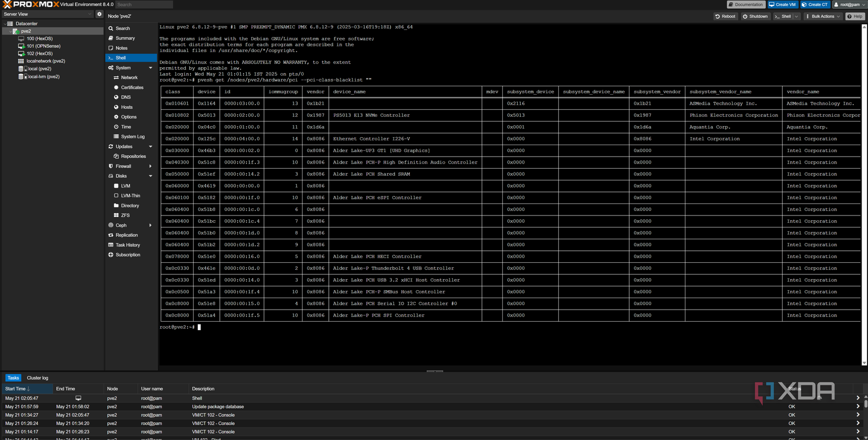The width and height of the screenshot is (868, 440).
Task: Switch to the Cluster log tab
Action: (x=37, y=378)
